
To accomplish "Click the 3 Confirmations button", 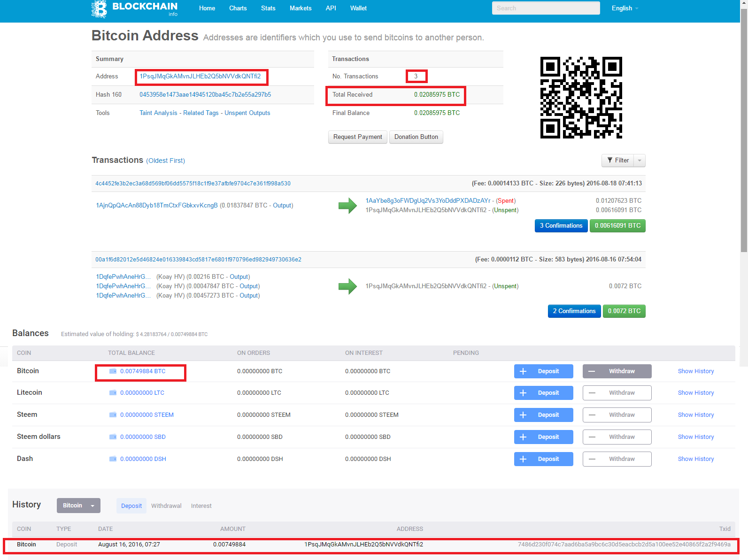I will pyautogui.click(x=561, y=226).
